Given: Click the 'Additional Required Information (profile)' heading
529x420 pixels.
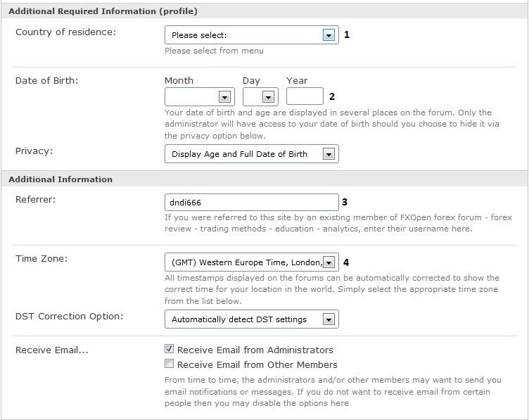Looking at the screenshot, I should pyautogui.click(x=103, y=11).
